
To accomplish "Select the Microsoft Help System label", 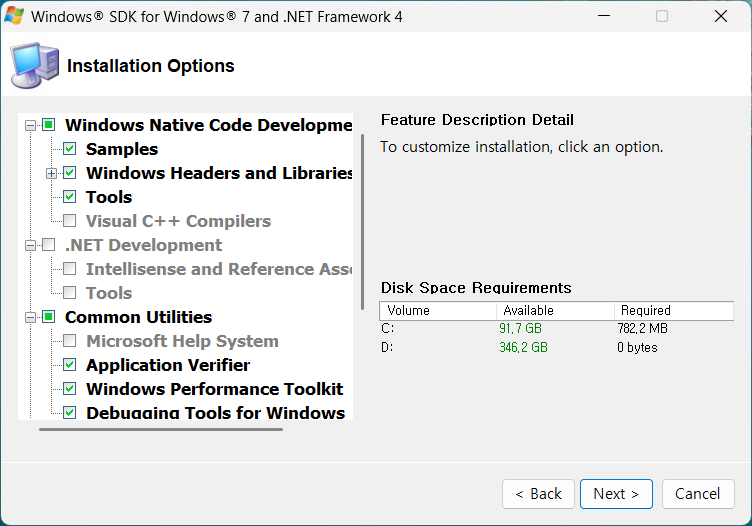I will [x=182, y=341].
